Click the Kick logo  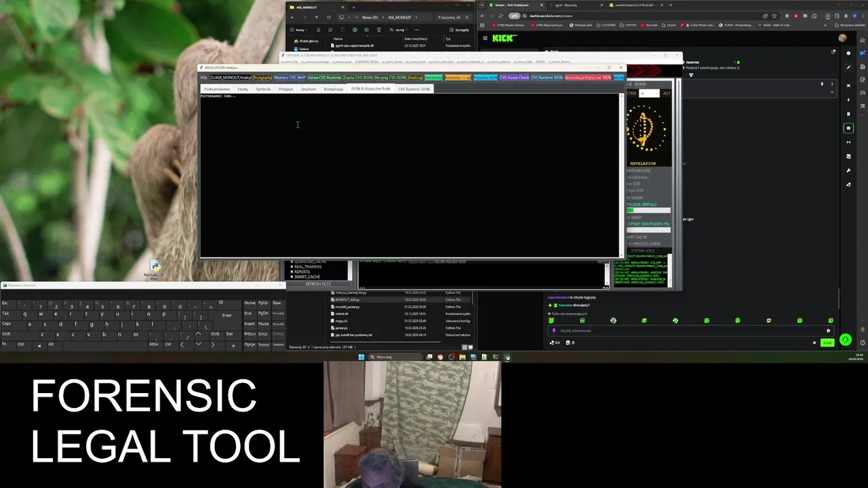[504, 38]
